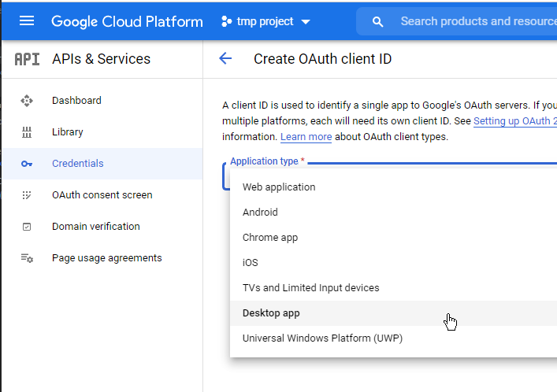The image size is (557, 392).
Task: Choose Android application type
Action: (x=260, y=213)
